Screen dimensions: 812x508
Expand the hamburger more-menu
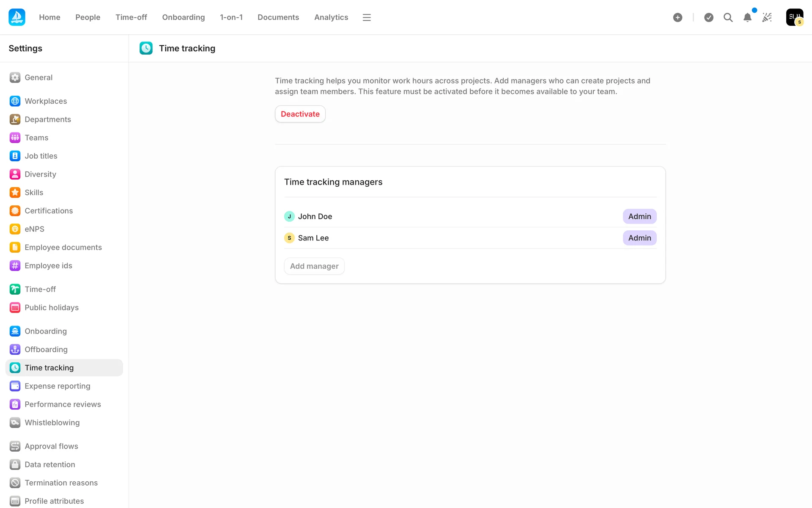(367, 17)
